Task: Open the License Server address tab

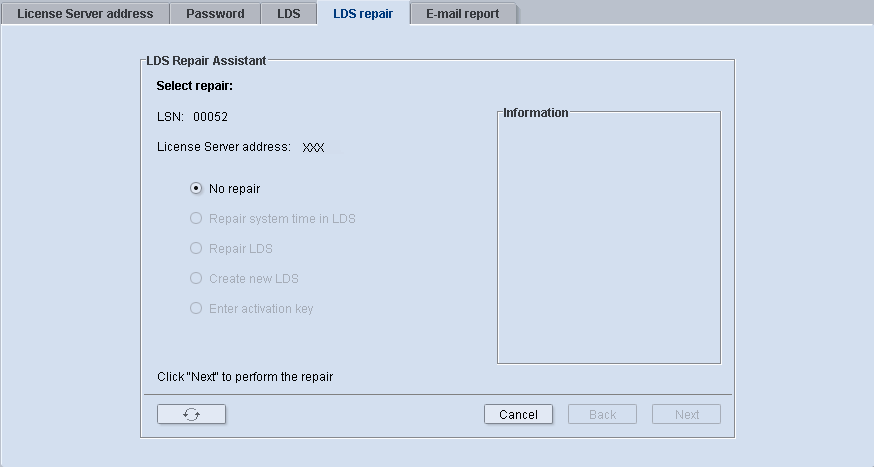Action: [x=85, y=14]
